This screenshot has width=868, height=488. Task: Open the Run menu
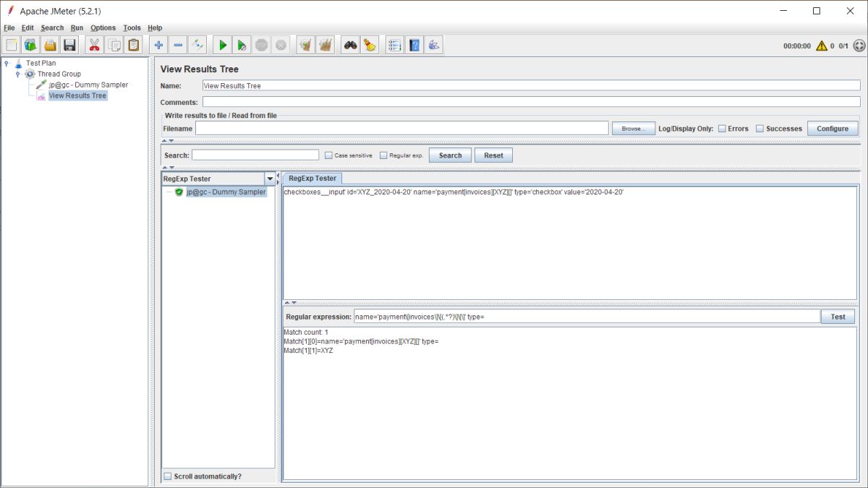77,27
